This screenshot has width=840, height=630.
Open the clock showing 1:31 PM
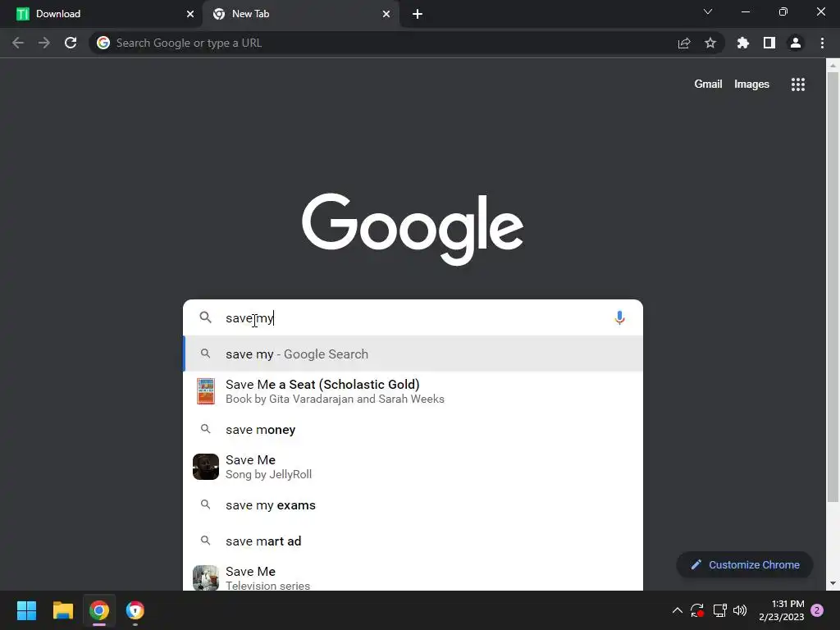[782, 610]
